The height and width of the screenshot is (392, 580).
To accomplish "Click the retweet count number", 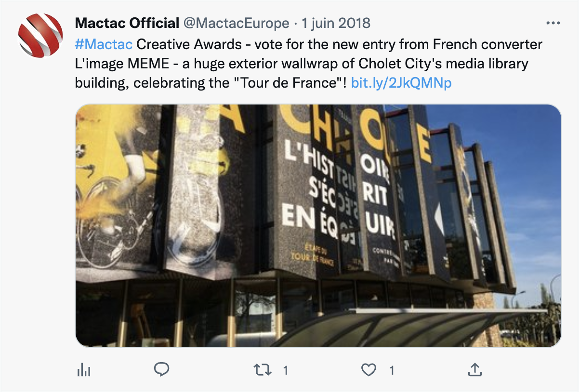I will pos(286,370).
